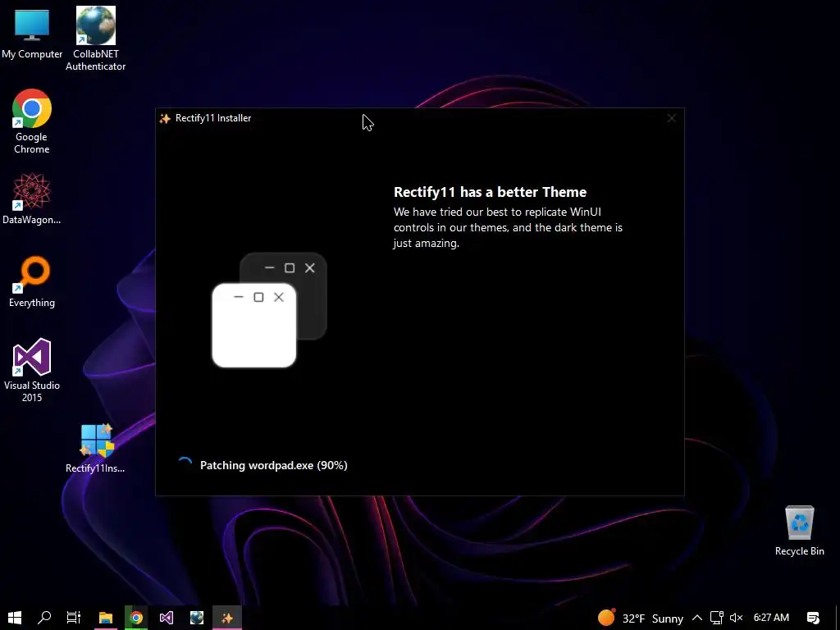Image resolution: width=840 pixels, height=630 pixels.
Task: Switch to CollabNET globe app in taskbar
Action: click(x=197, y=618)
